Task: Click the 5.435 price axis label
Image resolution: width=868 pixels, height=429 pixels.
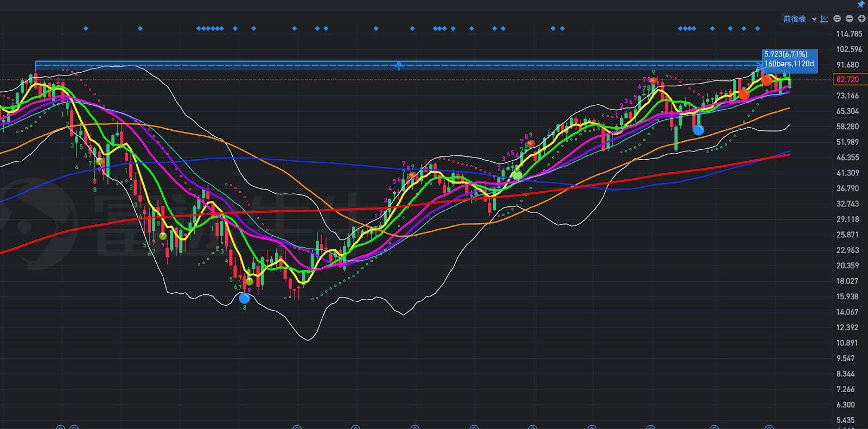Action: 846,420
